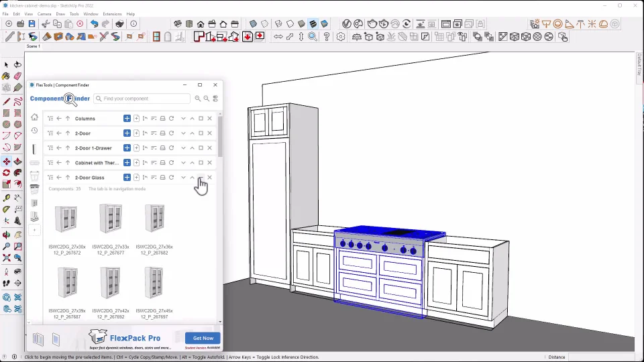The width and height of the screenshot is (644, 362).
Task: Expand the Cabinet with Ther... row chevron
Action: (x=183, y=163)
